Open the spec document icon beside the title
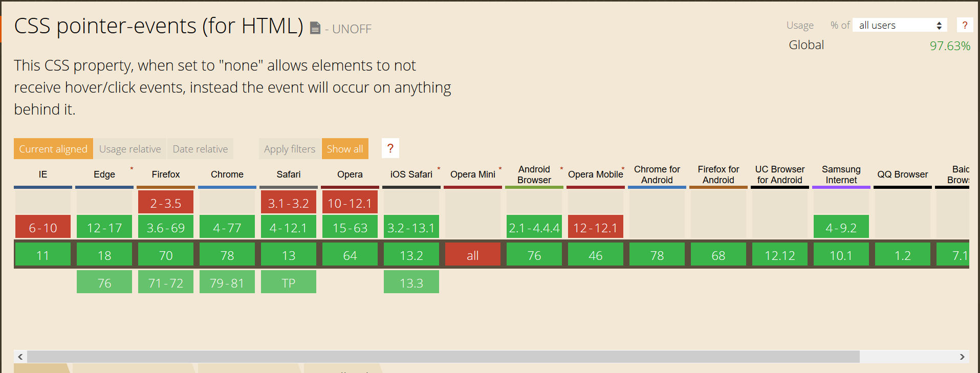Viewport: 980px width, 373px height. [314, 29]
